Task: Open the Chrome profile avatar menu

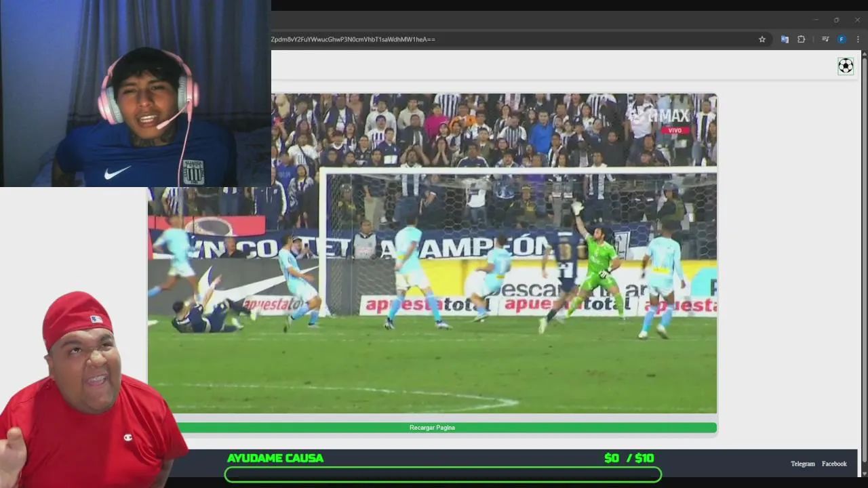Action: (842, 39)
